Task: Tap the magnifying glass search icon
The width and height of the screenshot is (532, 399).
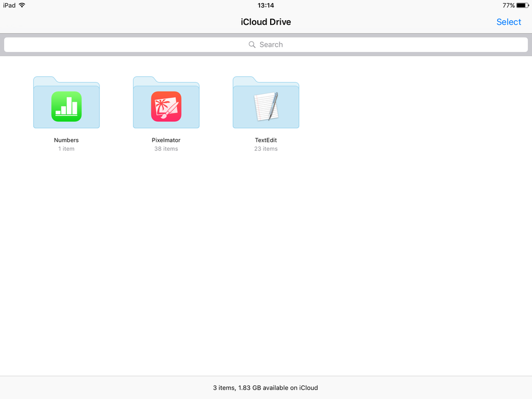Action: [252, 44]
